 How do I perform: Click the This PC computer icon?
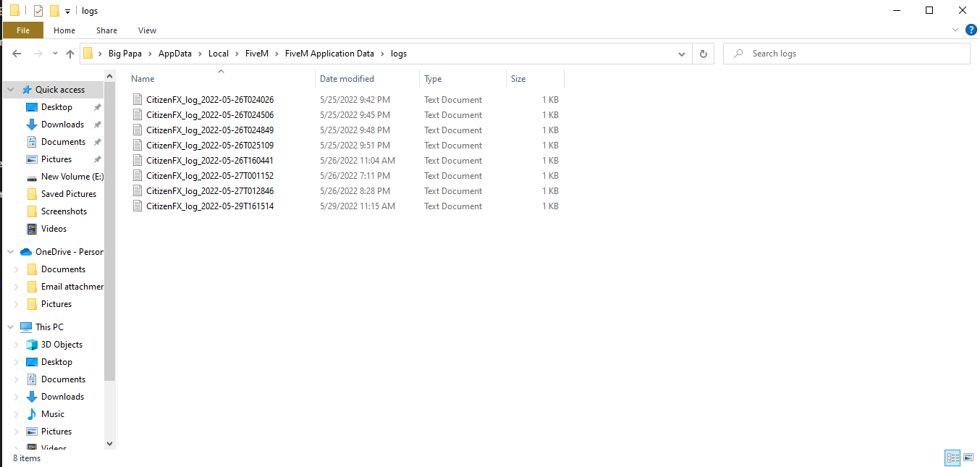[x=26, y=327]
